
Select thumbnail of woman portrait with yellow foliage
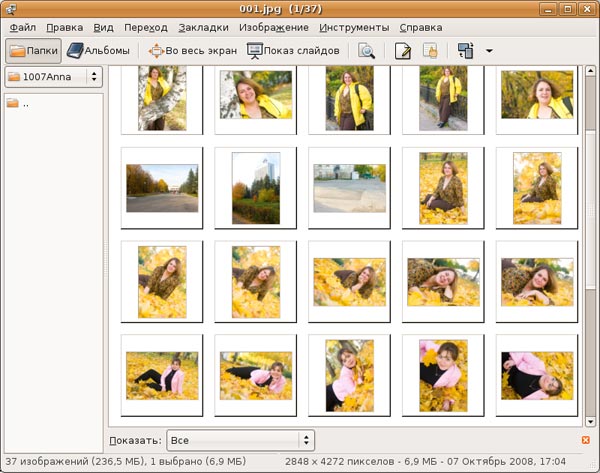pos(537,99)
